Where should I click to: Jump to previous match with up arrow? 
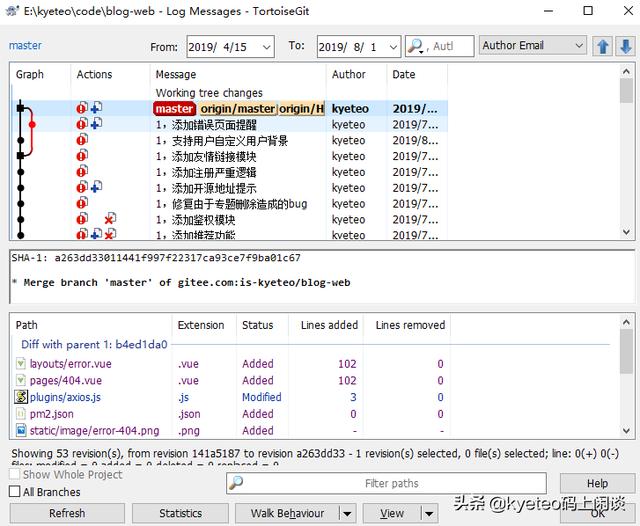pos(603,46)
